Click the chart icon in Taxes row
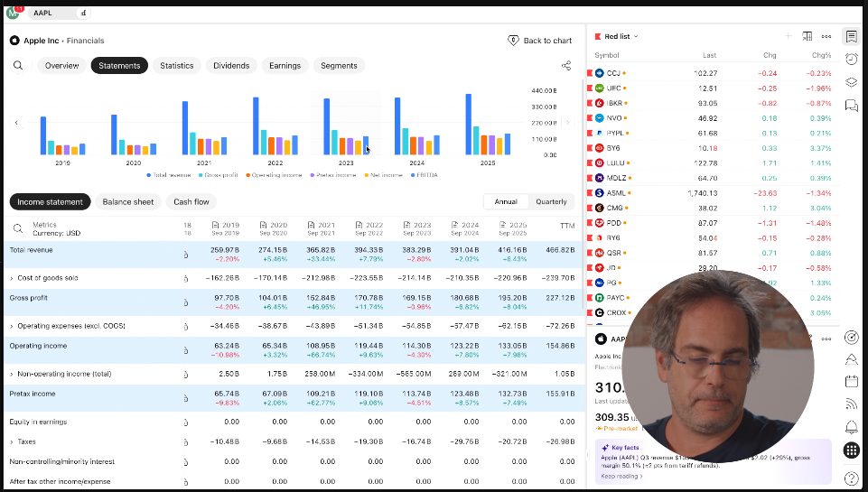 tap(185, 442)
